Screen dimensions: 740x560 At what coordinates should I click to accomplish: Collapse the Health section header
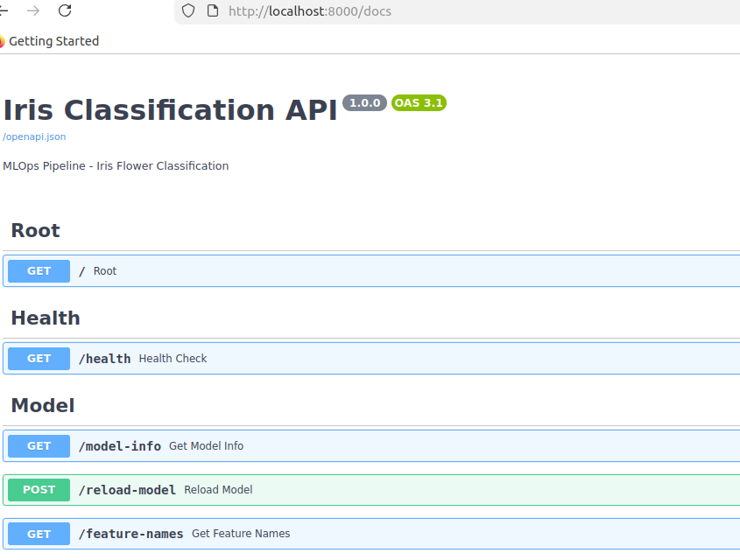46,318
